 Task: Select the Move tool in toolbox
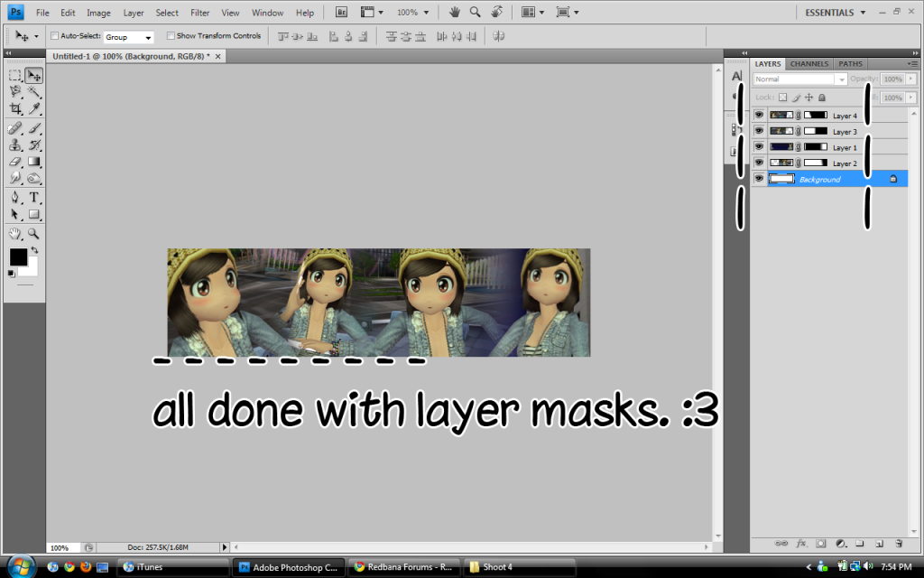[33, 76]
